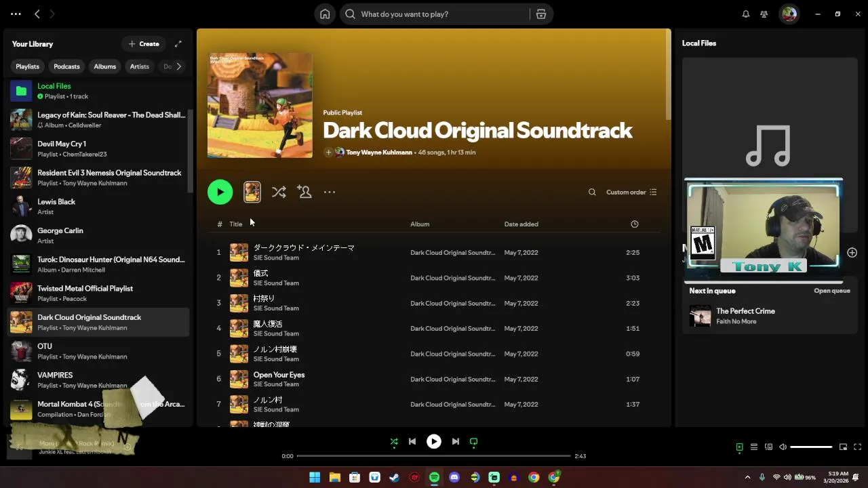This screenshot has height=488, width=868.
Task: Open Devil May Cry 1 playlist
Action: [x=98, y=149]
